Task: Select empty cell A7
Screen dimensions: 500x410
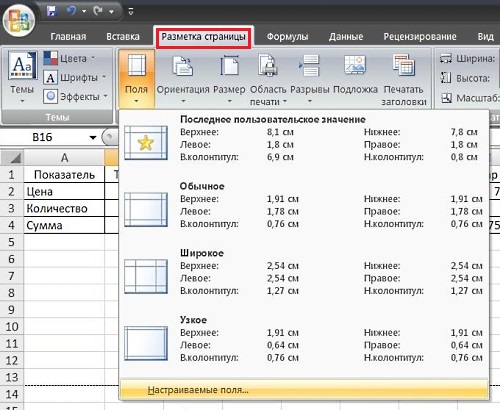Action: (64, 276)
